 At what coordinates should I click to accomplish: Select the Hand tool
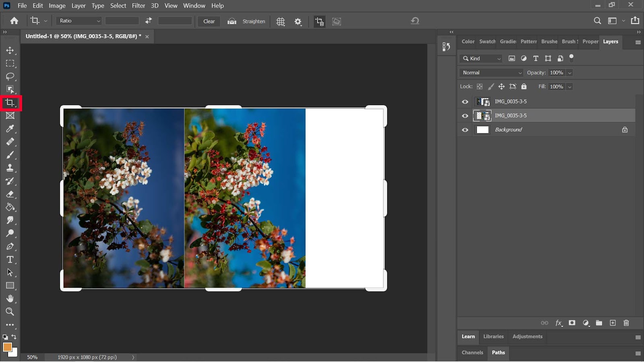tap(10, 298)
